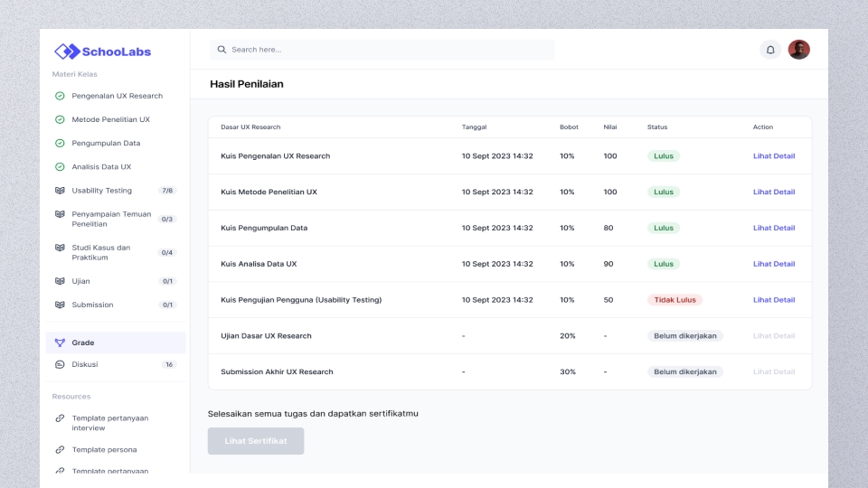Image resolution: width=868 pixels, height=488 pixels.
Task: Click the 16 badge next to Diskusi
Action: click(x=169, y=364)
